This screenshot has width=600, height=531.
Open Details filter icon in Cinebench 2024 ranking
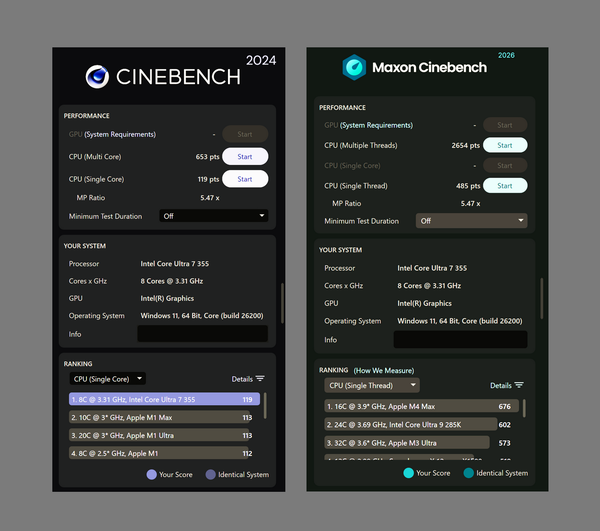pyautogui.click(x=260, y=379)
